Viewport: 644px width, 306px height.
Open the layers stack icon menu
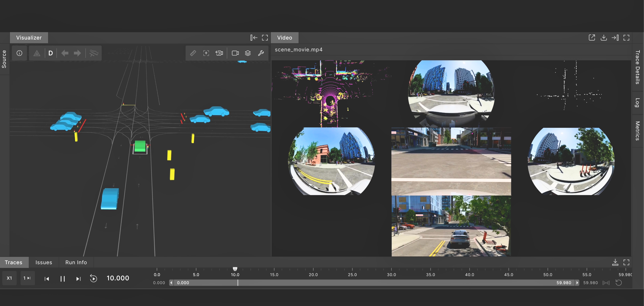[x=248, y=53]
